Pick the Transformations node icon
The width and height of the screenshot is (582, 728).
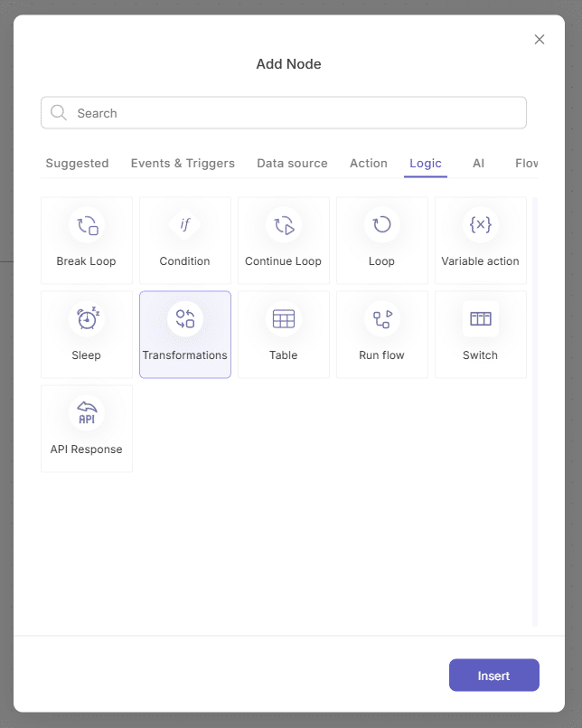pyautogui.click(x=185, y=319)
